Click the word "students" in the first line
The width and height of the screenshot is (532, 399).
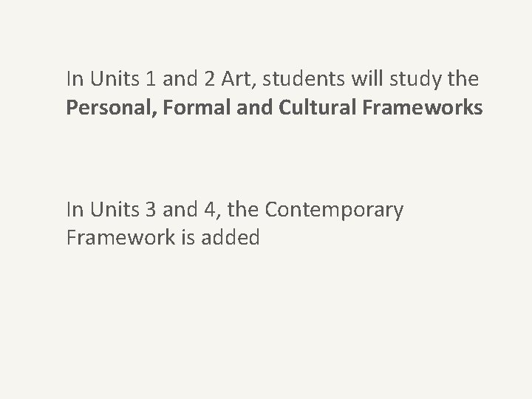tap(304, 79)
